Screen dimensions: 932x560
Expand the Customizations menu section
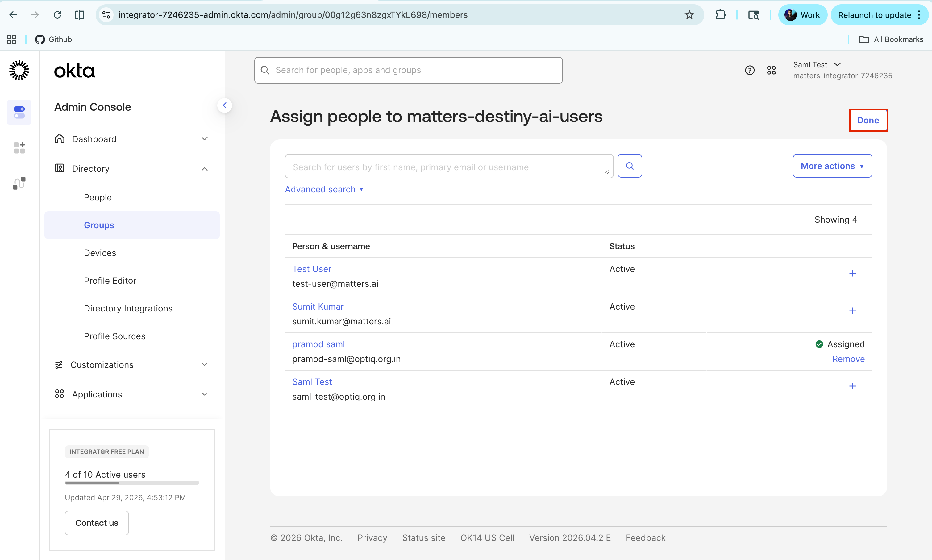point(132,365)
